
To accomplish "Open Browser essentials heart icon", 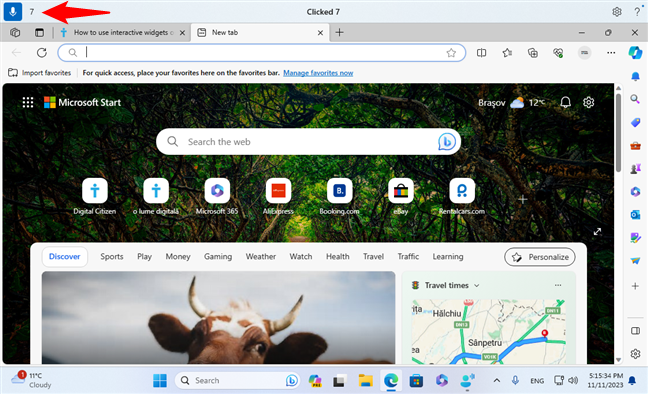I will [558, 53].
